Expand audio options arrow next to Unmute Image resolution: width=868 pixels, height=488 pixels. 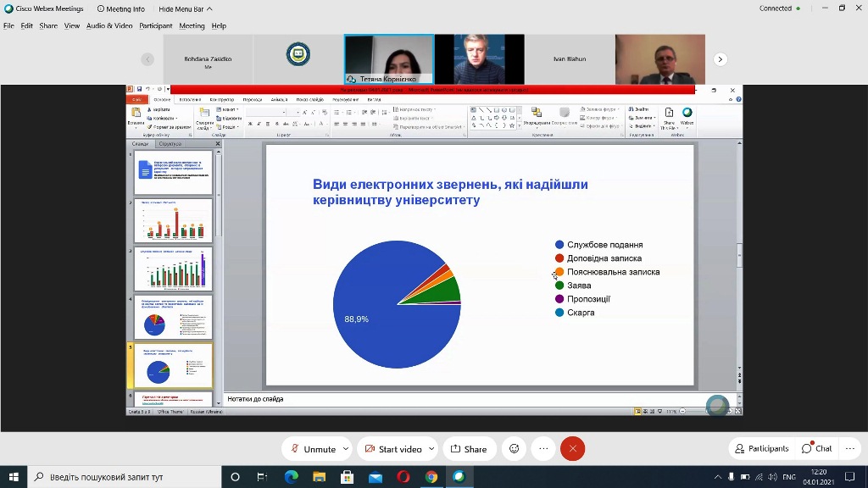coord(344,449)
